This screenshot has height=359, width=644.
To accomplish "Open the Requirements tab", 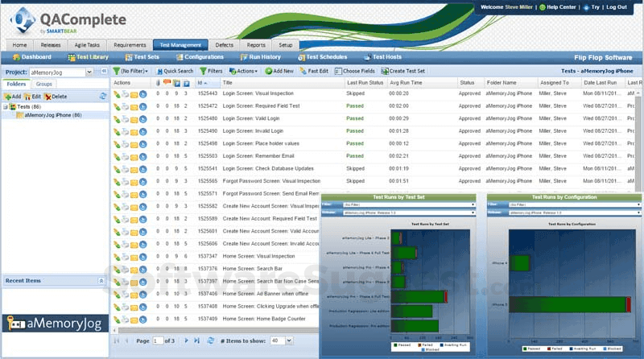I will tap(130, 45).
